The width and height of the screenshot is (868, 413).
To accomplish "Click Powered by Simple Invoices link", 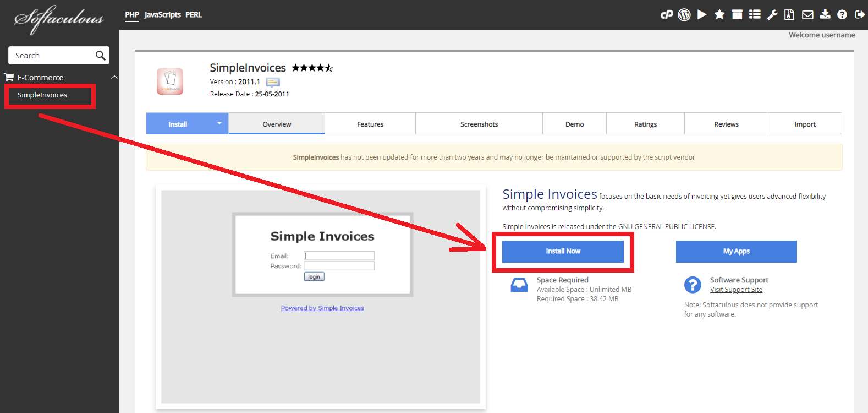I will click(x=322, y=308).
